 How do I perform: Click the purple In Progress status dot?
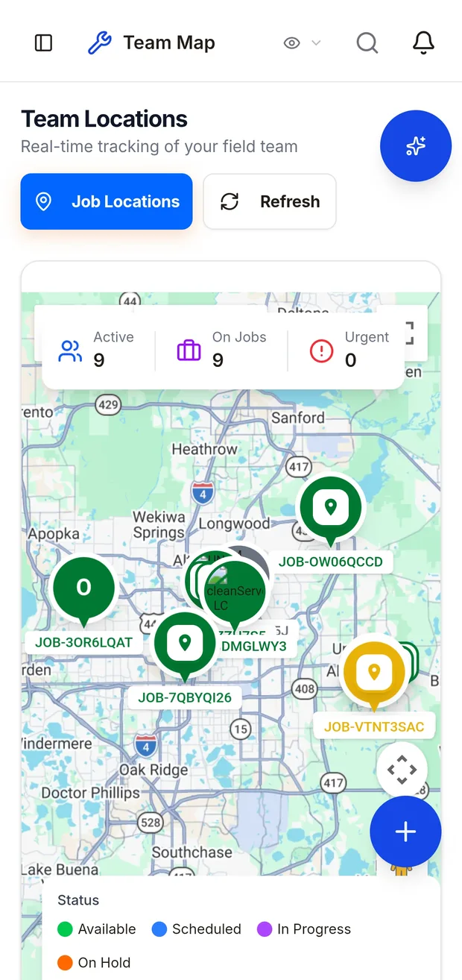tap(264, 929)
